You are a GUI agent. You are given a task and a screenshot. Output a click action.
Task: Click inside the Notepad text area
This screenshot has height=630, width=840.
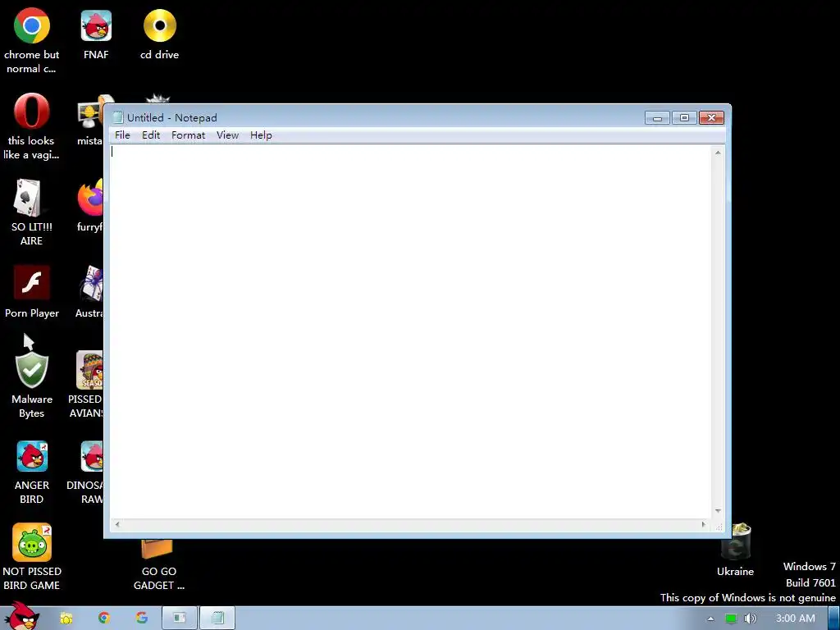[411, 331]
